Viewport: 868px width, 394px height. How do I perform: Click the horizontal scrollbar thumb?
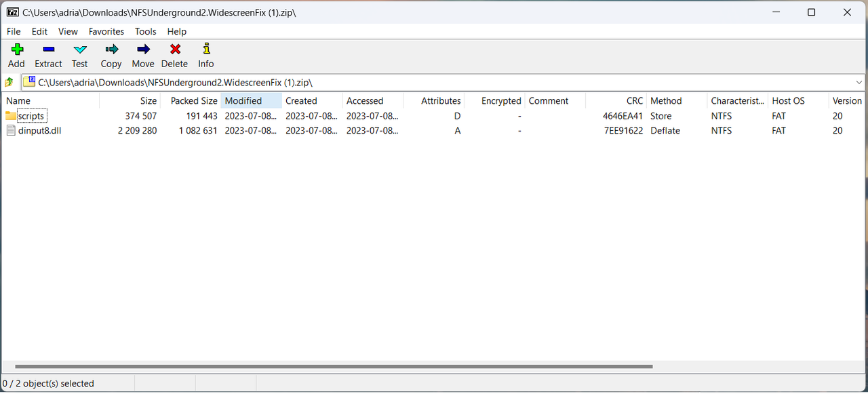(x=334, y=366)
